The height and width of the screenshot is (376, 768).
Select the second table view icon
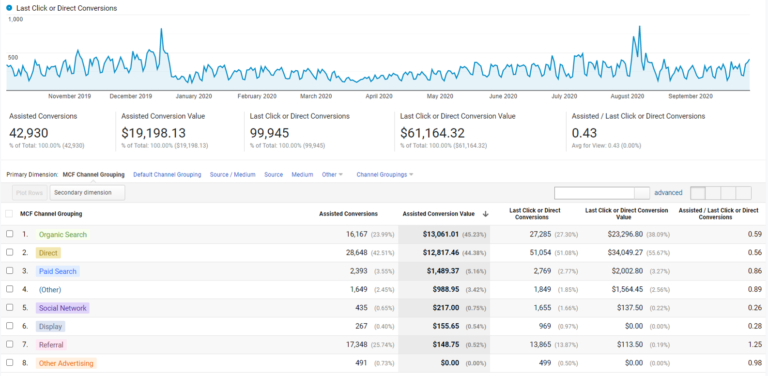click(713, 193)
